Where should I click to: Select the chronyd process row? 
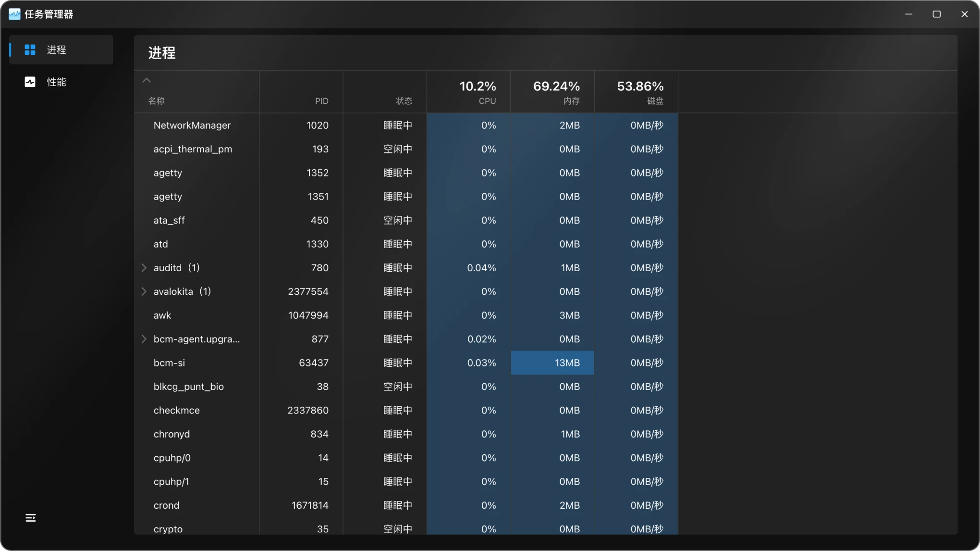click(x=171, y=434)
